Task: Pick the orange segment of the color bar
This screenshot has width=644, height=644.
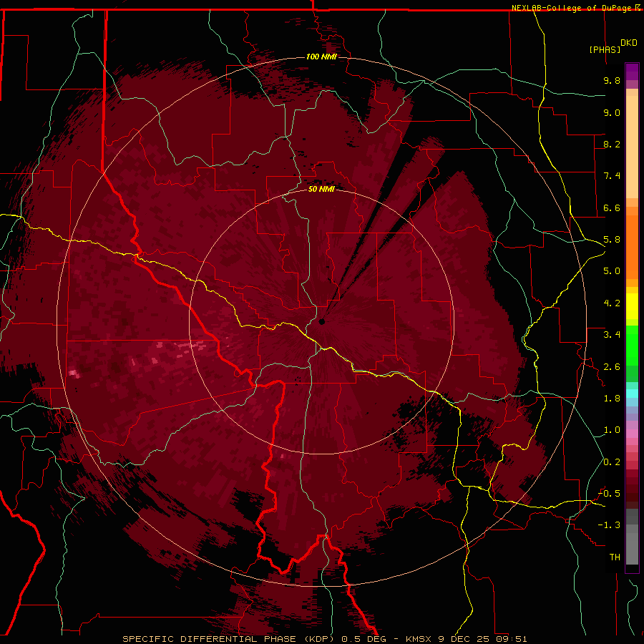Action: [x=632, y=246]
